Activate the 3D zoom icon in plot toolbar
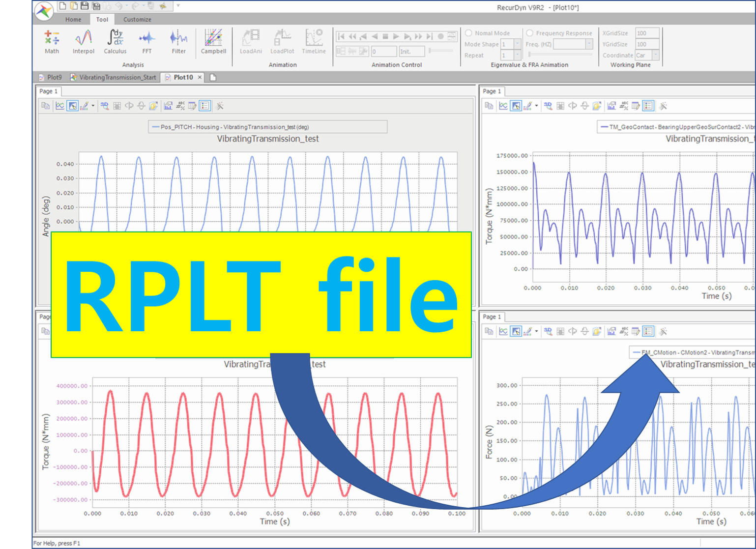 (x=105, y=105)
